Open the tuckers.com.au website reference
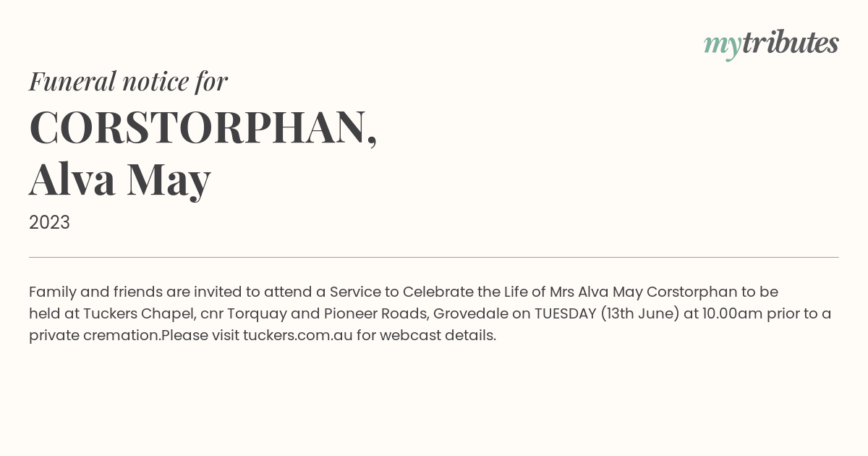 (x=298, y=335)
